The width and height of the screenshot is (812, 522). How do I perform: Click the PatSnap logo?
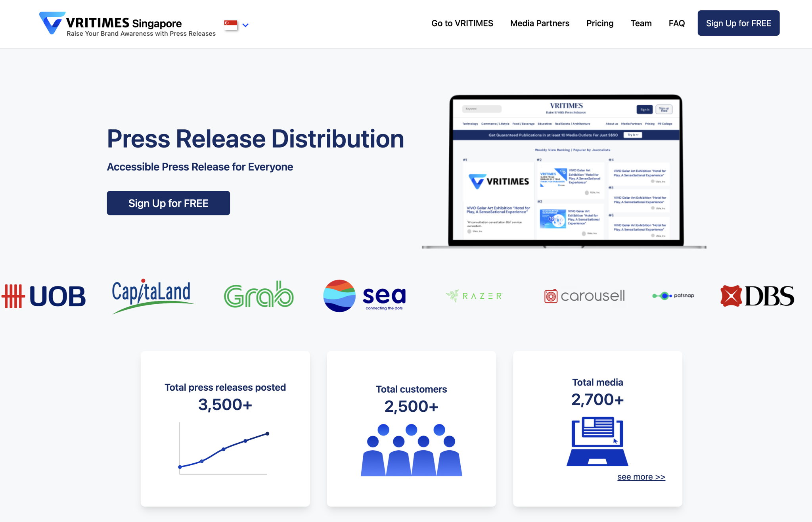[673, 296]
